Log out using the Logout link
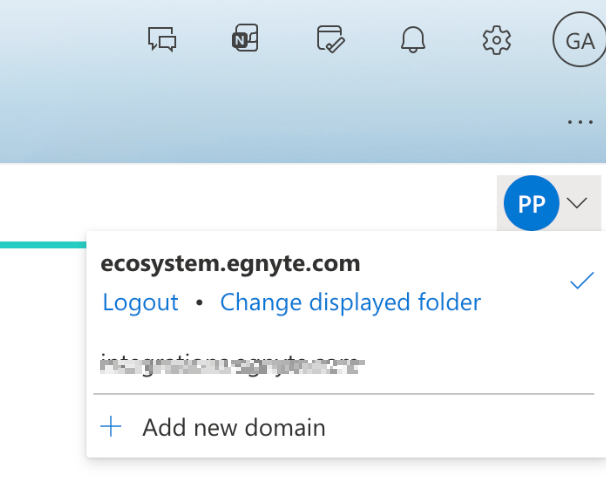This screenshot has width=606, height=488. (140, 302)
